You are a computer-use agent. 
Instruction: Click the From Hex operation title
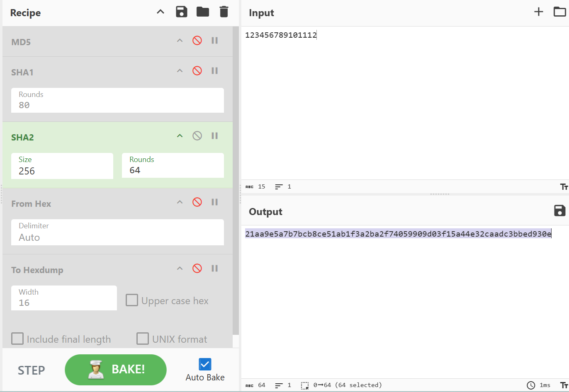[x=31, y=204]
